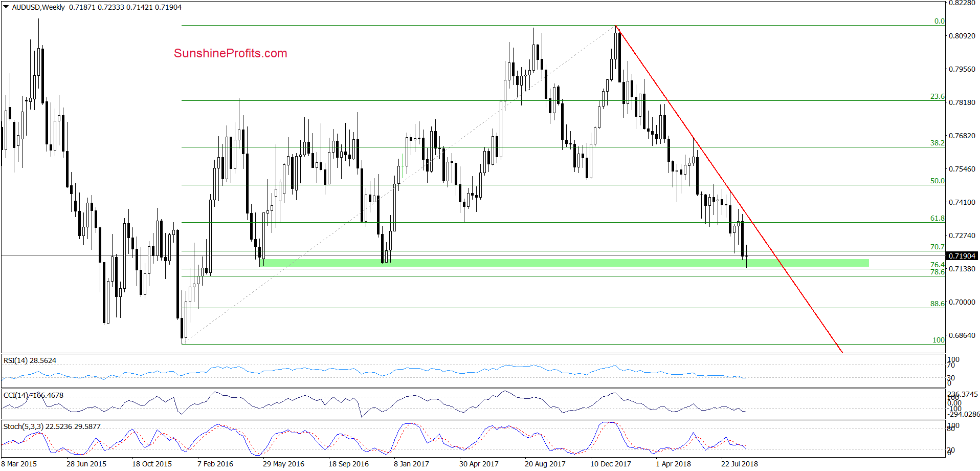The width and height of the screenshot is (980, 471).
Task: Click the 78.6 Fibonacci level label
Action: point(937,272)
